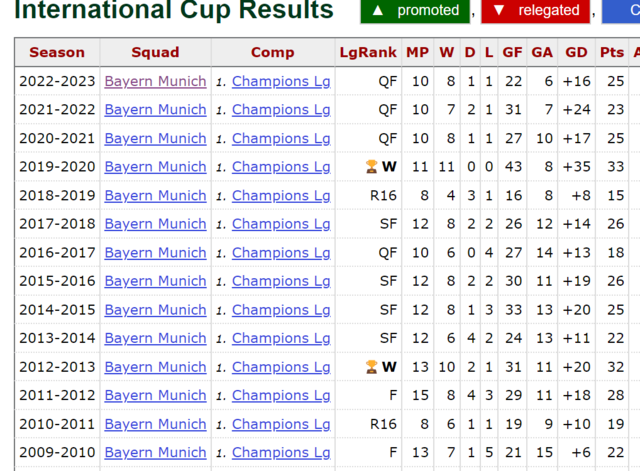Screen dimensions: 640x471
Task: Sort results by the Pts column header
Action: pos(612,52)
